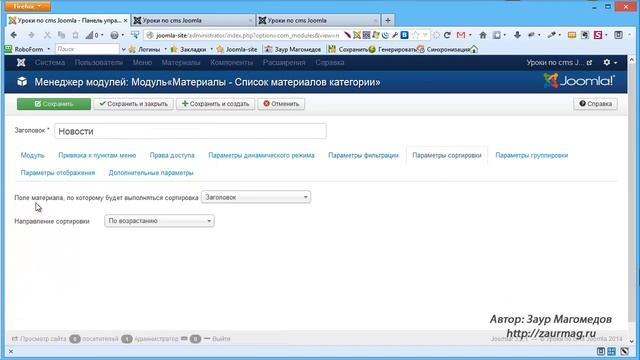
Task: Click the browser forward arrow
Action: 31,35
